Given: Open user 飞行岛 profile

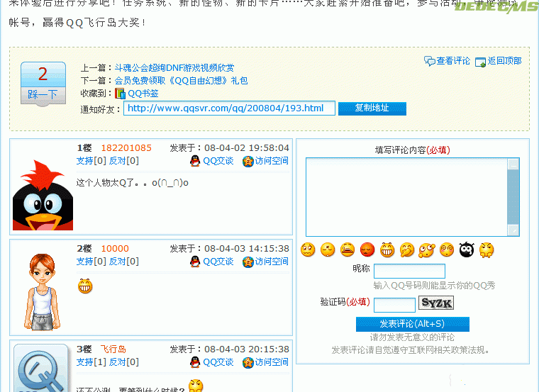Looking at the screenshot, I should (x=113, y=349).
